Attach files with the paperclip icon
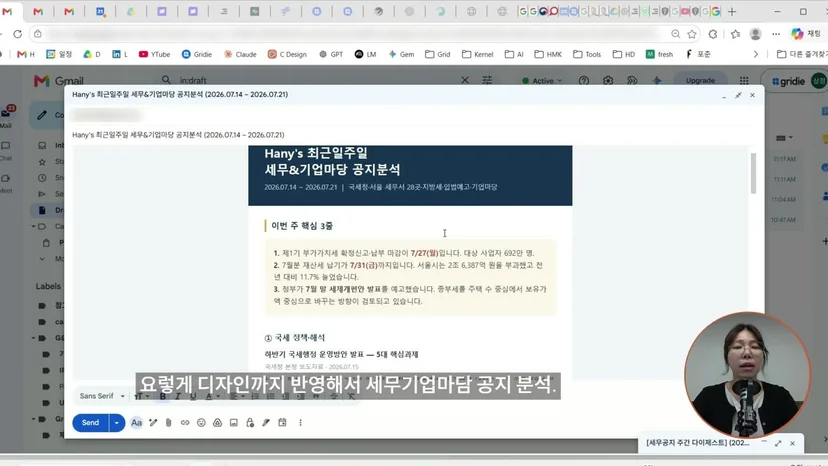 pos(168,423)
